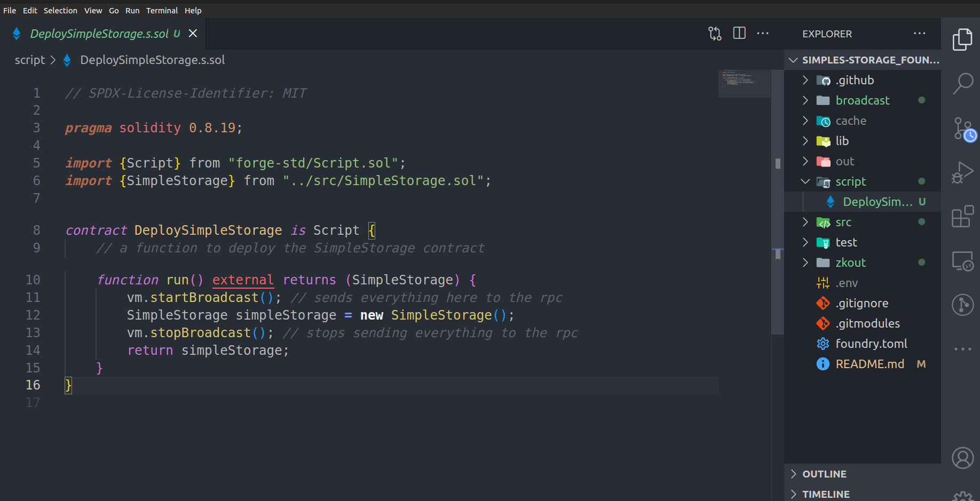Expand the lib folder
980x501 pixels.
[805, 141]
